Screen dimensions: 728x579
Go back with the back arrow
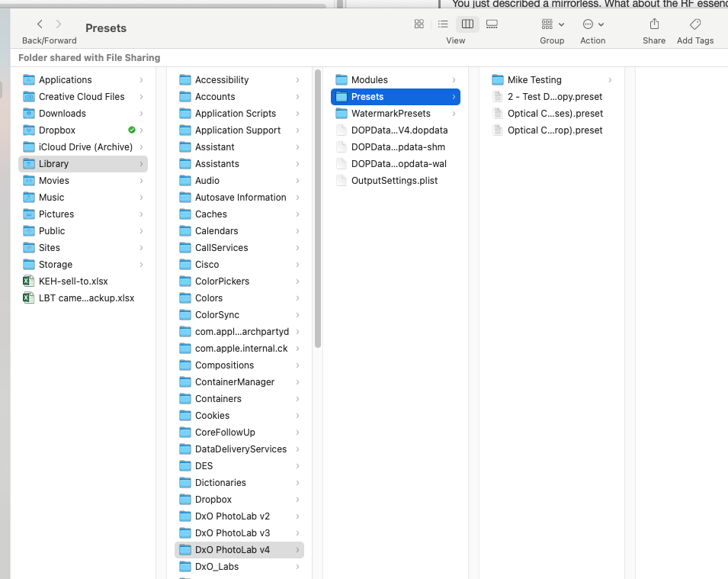point(40,24)
